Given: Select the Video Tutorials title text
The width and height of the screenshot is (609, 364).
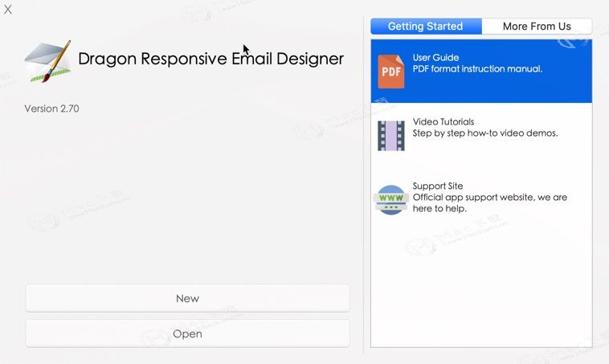Looking at the screenshot, I should click(443, 121).
